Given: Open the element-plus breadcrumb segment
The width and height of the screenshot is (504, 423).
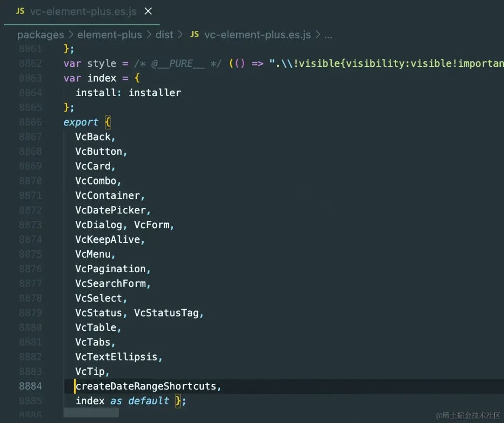Looking at the screenshot, I should [110, 35].
